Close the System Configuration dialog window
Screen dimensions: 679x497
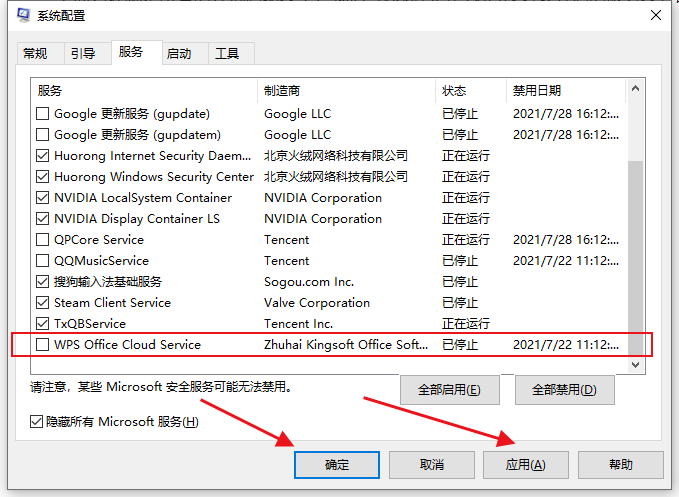[655, 15]
